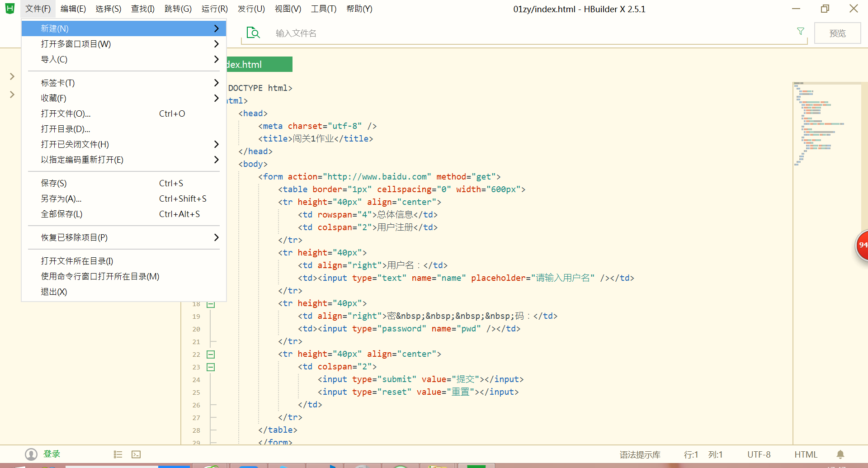Viewport: 868px width, 468px height.
Task: Click the red 94 badge on right edge
Action: (863, 246)
